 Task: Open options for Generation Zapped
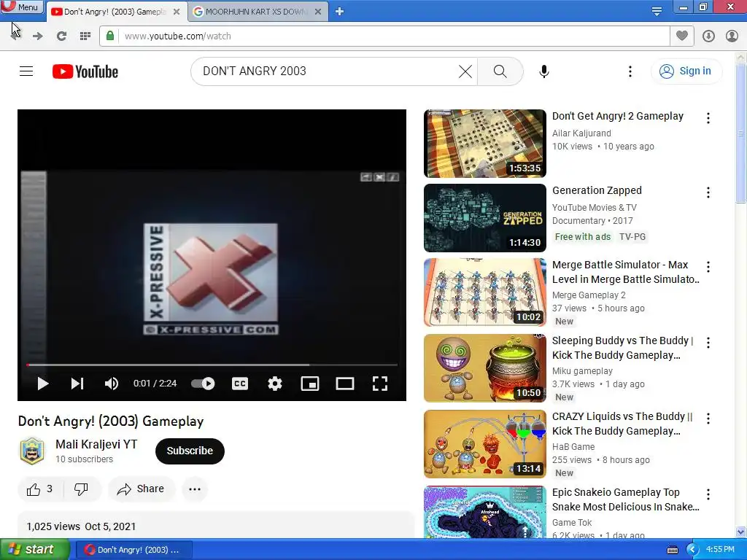pyautogui.click(x=708, y=192)
